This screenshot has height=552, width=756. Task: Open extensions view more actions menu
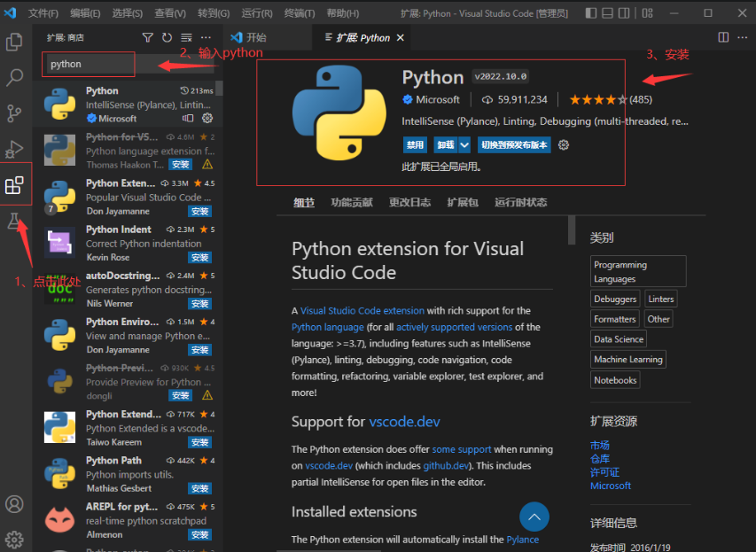pos(206,37)
